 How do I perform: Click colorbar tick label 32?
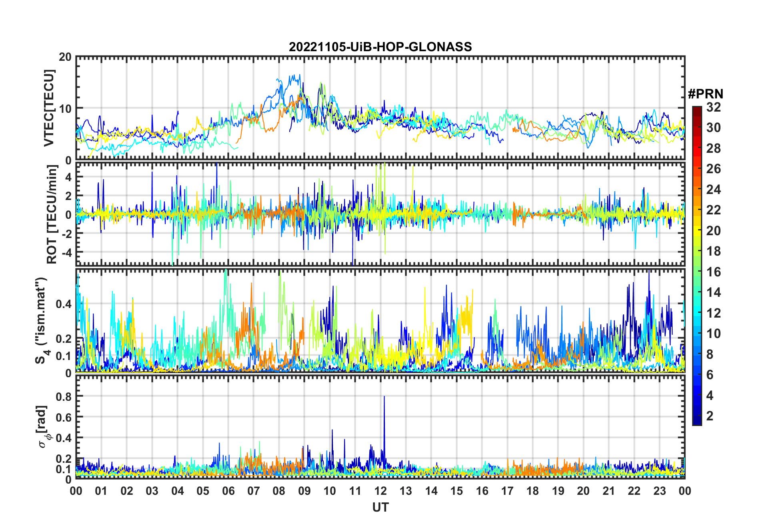pyautogui.click(x=714, y=107)
